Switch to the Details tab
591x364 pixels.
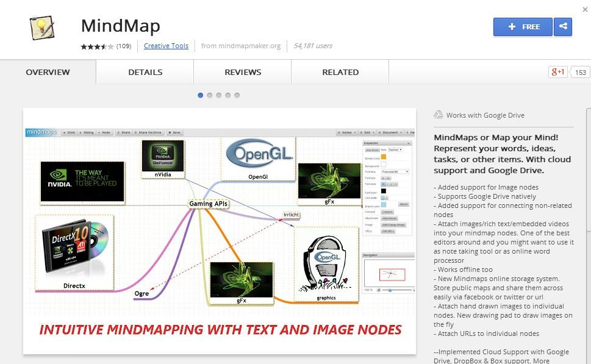pos(145,72)
